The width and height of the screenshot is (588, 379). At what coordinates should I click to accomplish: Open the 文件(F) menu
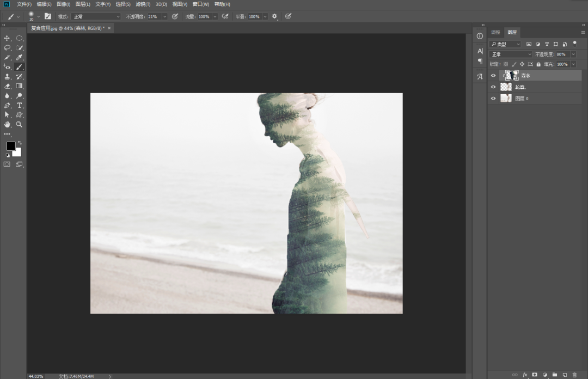coord(24,4)
